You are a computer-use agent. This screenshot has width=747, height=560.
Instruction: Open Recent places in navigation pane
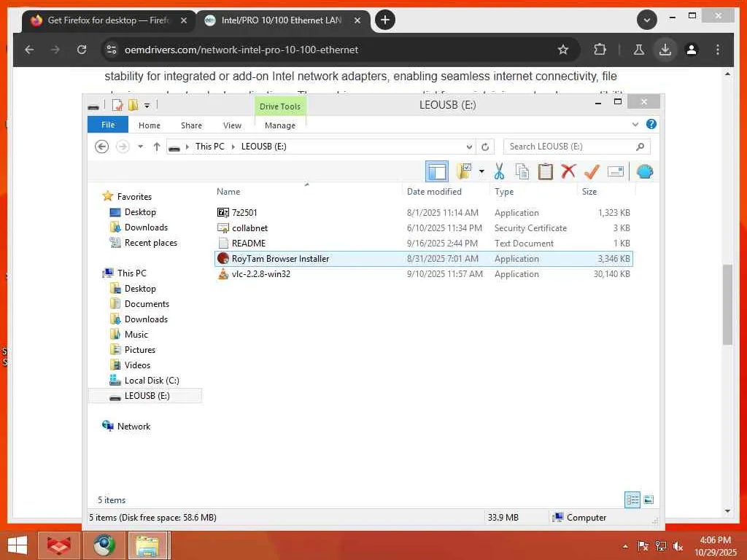point(150,242)
